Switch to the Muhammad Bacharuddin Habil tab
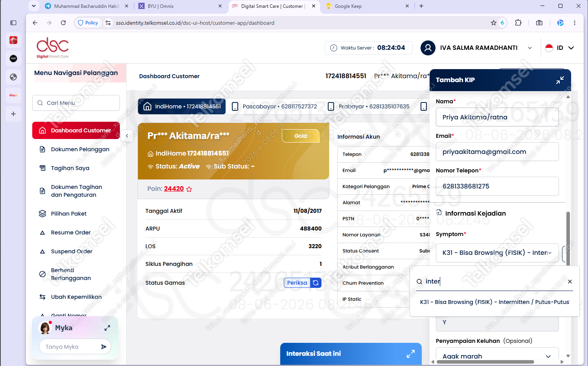Screen dimensions: 588x366 pyautogui.click(x=86, y=6)
